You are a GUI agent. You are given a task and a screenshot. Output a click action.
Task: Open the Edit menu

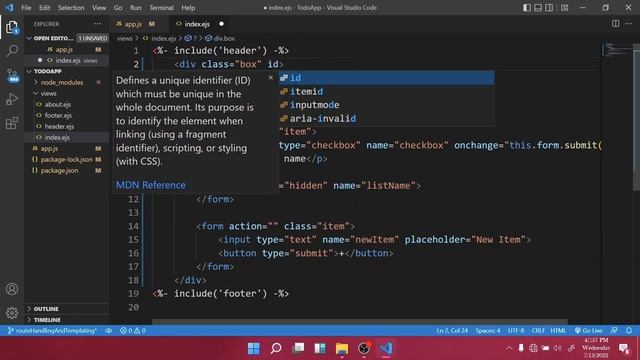coord(44,8)
